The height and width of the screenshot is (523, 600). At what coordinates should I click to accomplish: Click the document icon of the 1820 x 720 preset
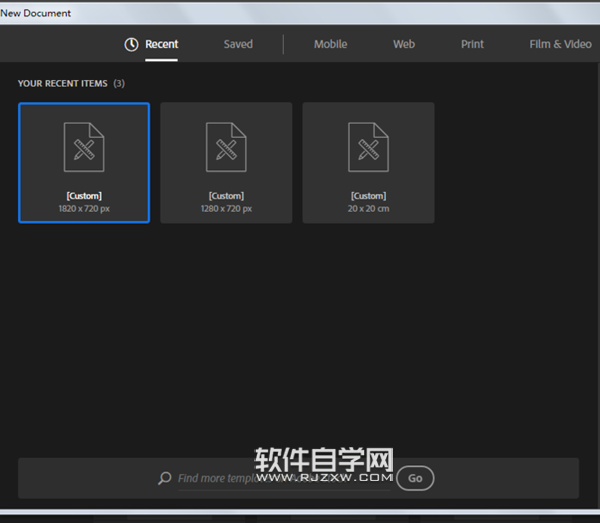pos(84,147)
